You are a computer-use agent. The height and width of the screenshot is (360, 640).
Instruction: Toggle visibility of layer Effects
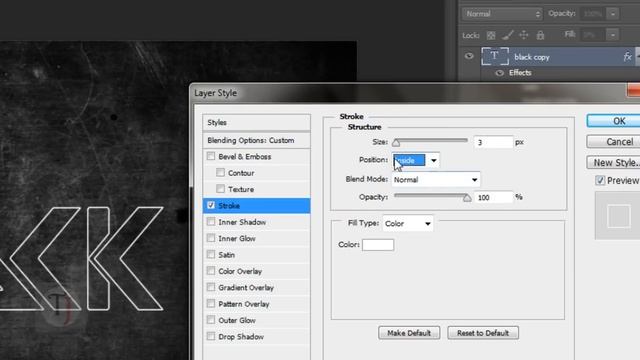point(499,73)
